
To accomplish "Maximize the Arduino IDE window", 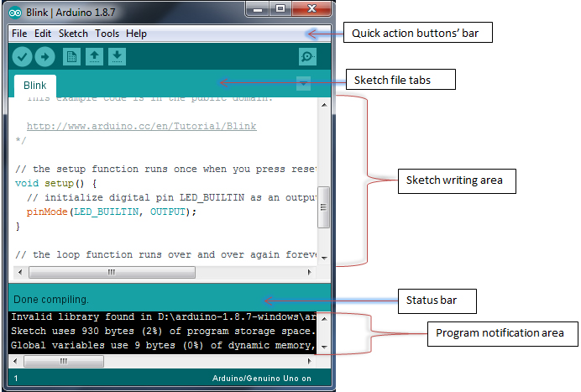I will click(281, 9).
